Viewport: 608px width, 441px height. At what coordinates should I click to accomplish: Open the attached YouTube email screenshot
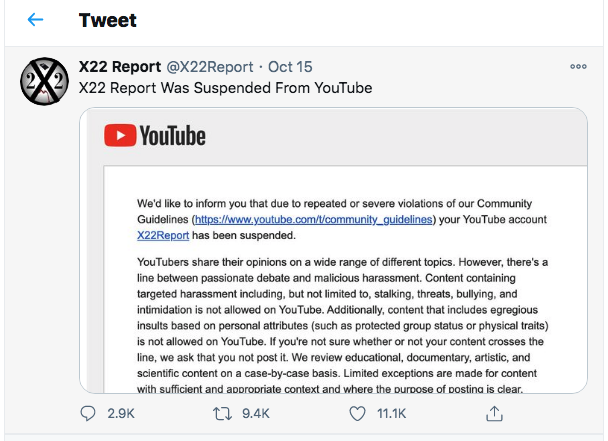(333, 251)
